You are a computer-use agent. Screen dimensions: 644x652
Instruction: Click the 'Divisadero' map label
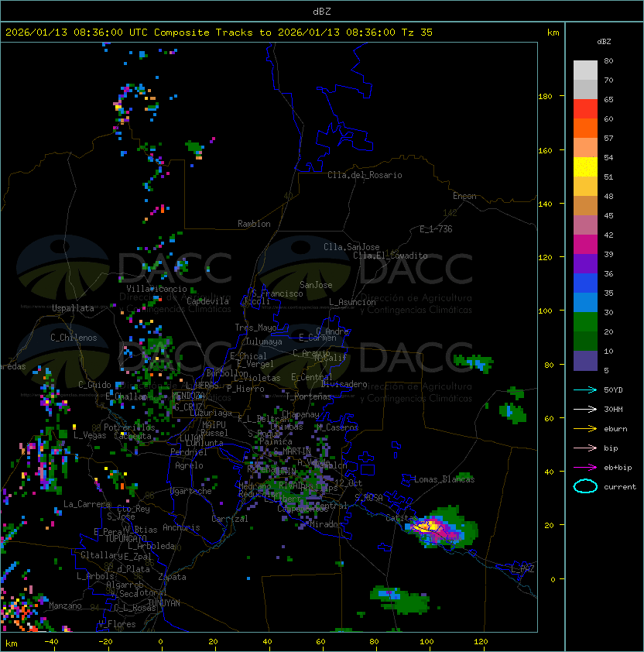[344, 384]
